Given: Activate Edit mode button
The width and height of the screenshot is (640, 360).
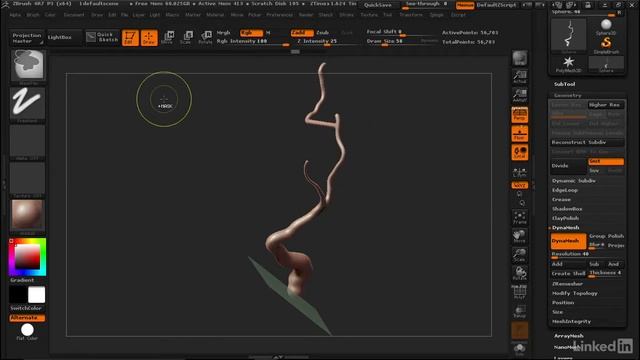Looking at the screenshot, I should (x=130, y=38).
